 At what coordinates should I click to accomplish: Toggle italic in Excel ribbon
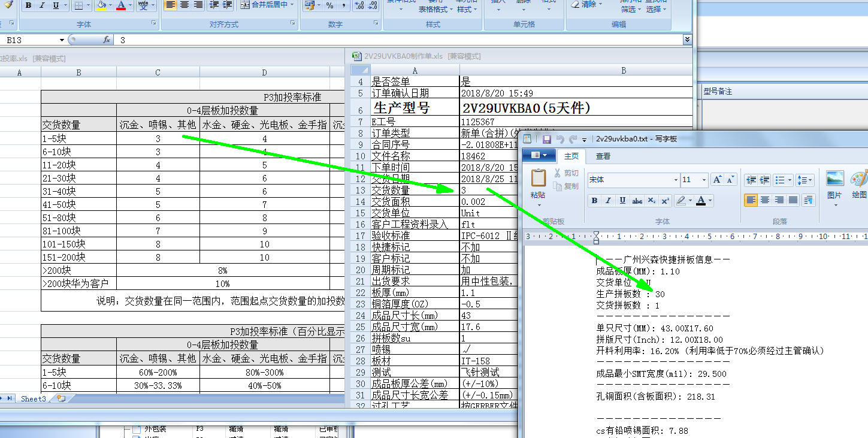[42, 5]
